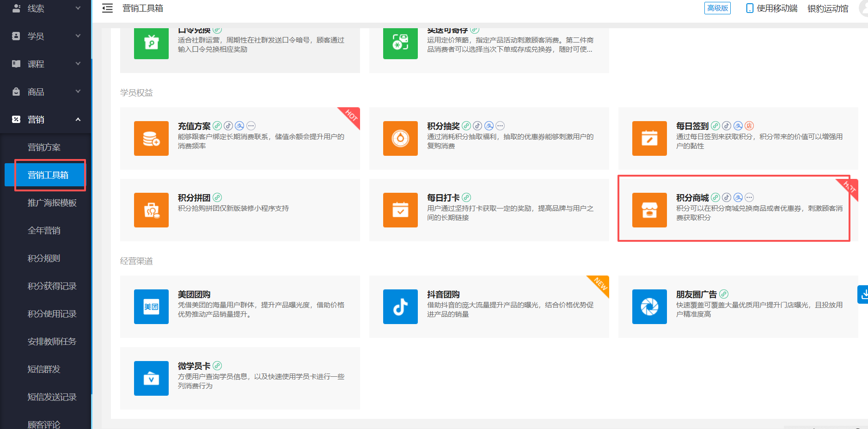Click the 美团团购 Meituan logo icon
868x429 pixels.
151,306
